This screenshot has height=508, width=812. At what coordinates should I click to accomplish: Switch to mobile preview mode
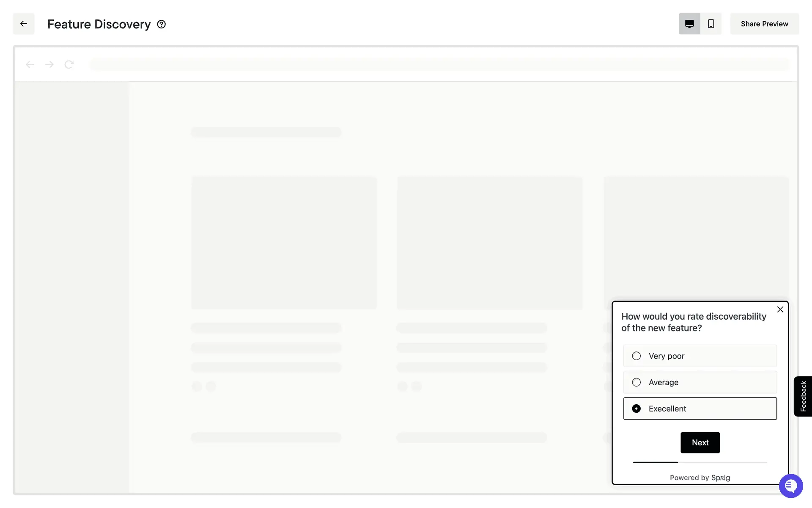pyautogui.click(x=711, y=24)
